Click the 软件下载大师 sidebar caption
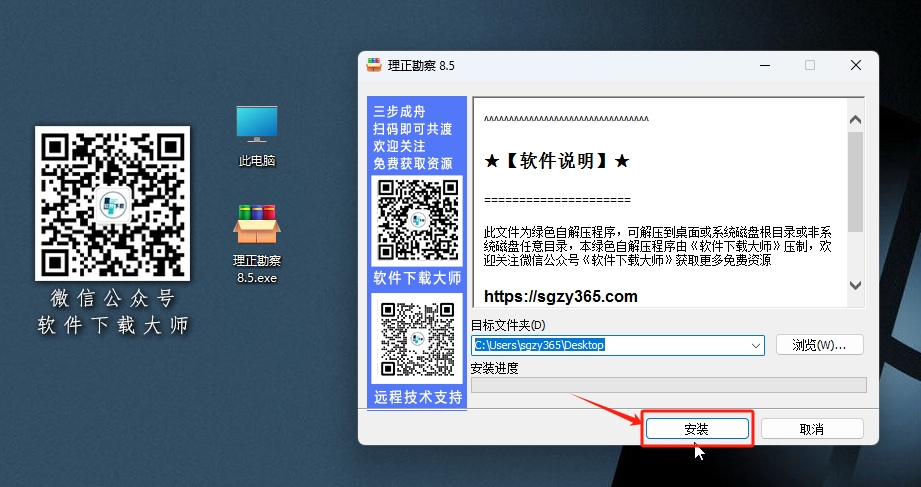921x487 pixels. 417,278
